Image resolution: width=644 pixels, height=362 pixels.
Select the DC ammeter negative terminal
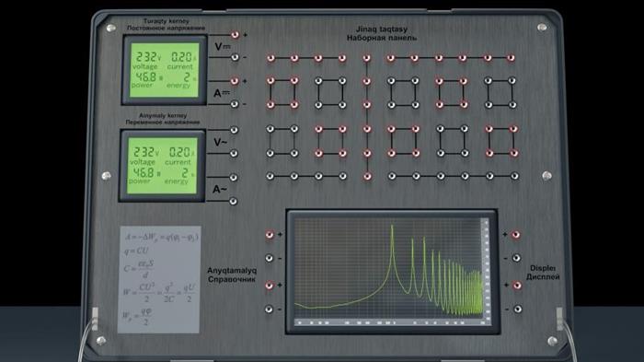coord(234,104)
